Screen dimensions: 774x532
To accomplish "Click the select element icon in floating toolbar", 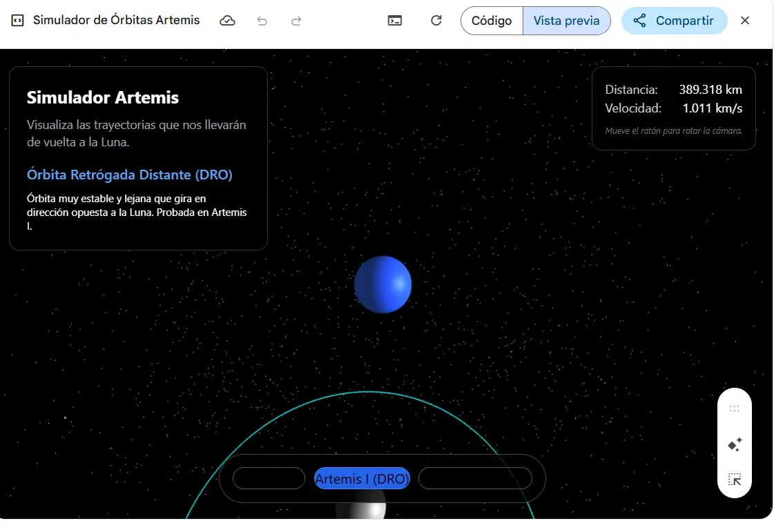I will point(735,479).
